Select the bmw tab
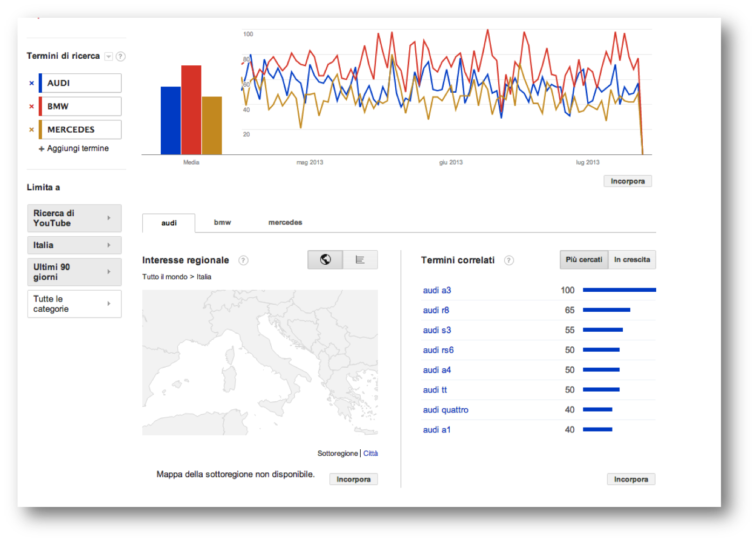This screenshot has width=756, height=542. (222, 222)
